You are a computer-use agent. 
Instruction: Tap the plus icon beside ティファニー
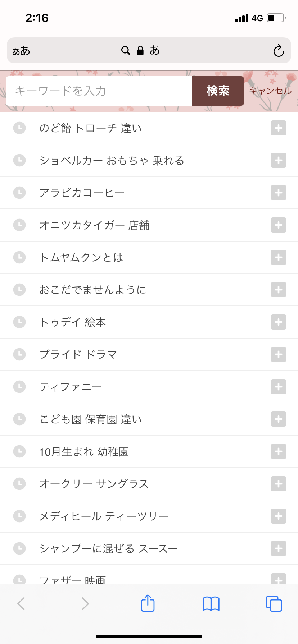click(278, 387)
